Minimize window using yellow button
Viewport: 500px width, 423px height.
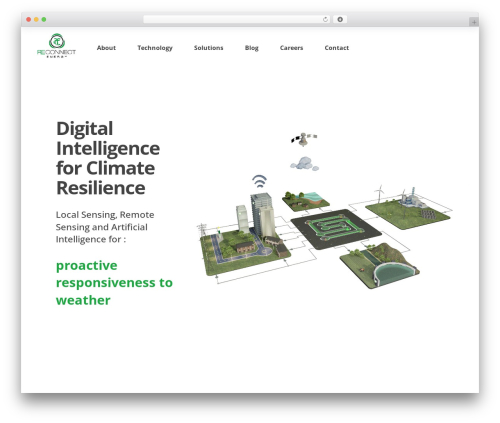(x=36, y=19)
